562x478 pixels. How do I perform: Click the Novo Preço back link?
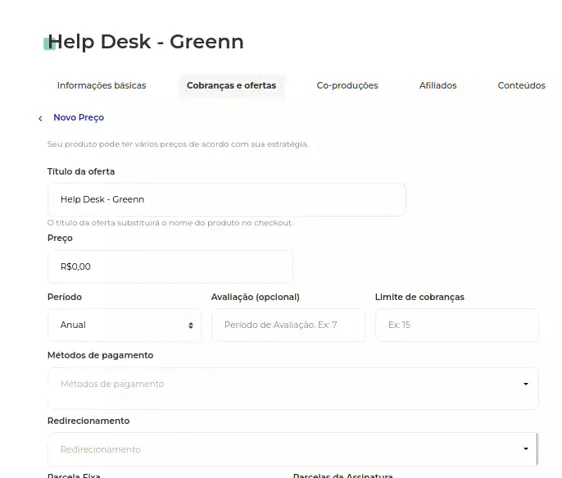pos(78,118)
